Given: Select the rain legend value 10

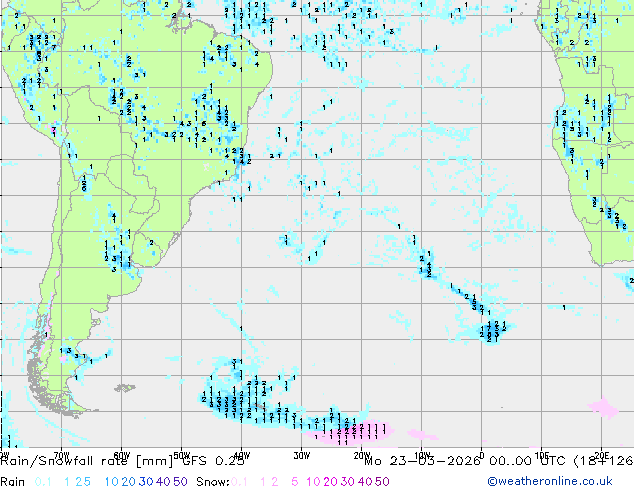Looking at the screenshot, I should point(111,482).
